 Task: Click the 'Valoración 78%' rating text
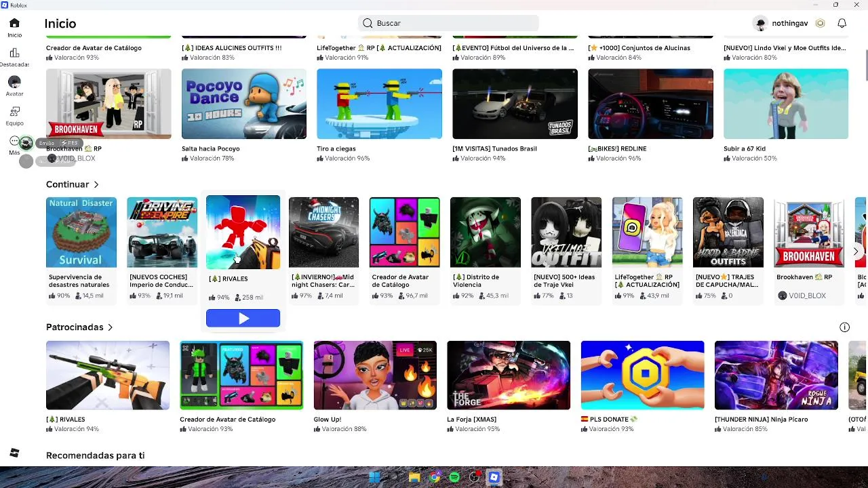212,159
